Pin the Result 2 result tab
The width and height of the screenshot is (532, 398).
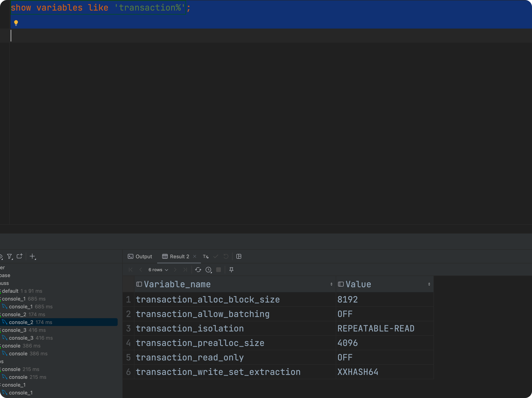[x=231, y=270]
